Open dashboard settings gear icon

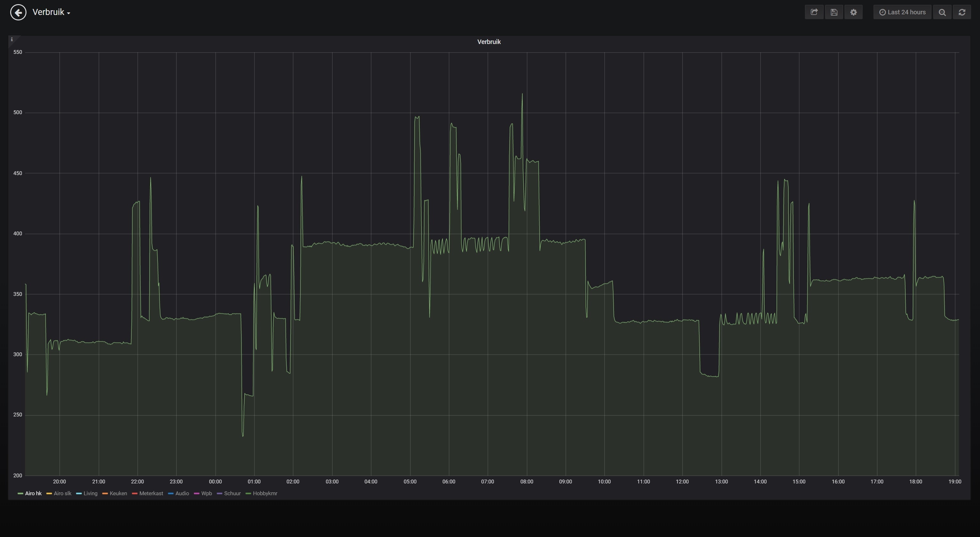pyautogui.click(x=853, y=12)
